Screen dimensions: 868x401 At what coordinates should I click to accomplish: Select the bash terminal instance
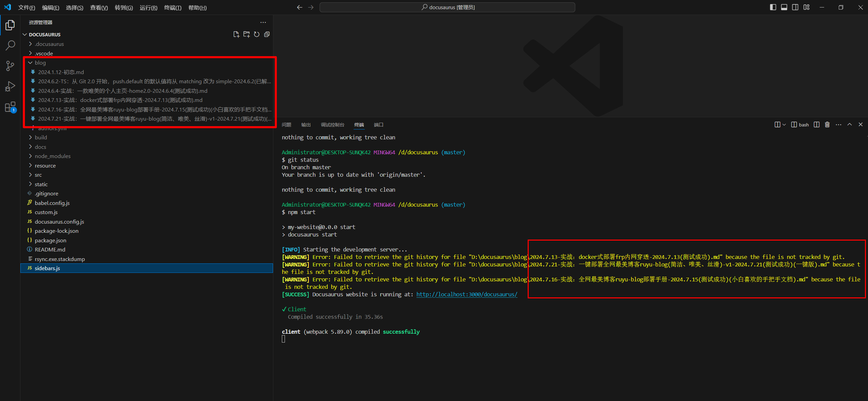(800, 125)
